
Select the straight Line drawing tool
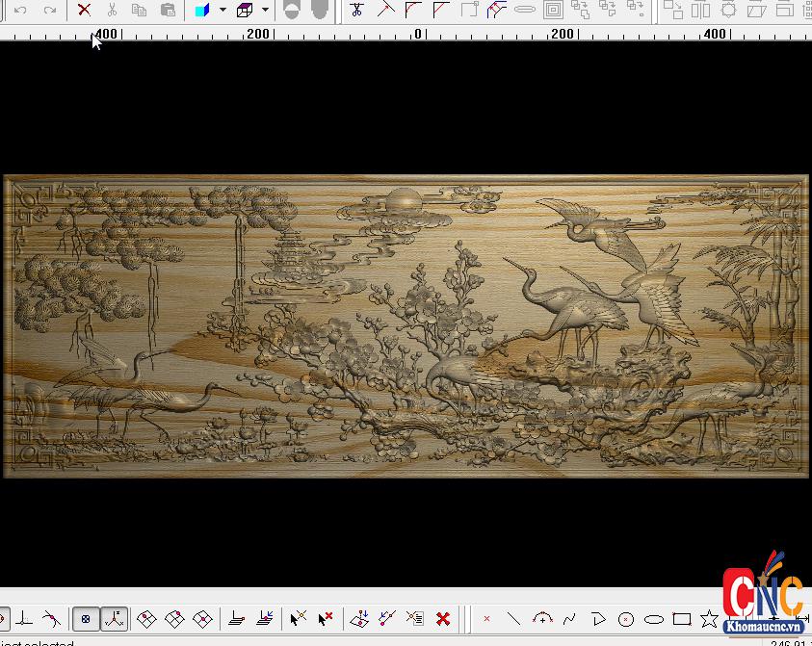(x=513, y=619)
